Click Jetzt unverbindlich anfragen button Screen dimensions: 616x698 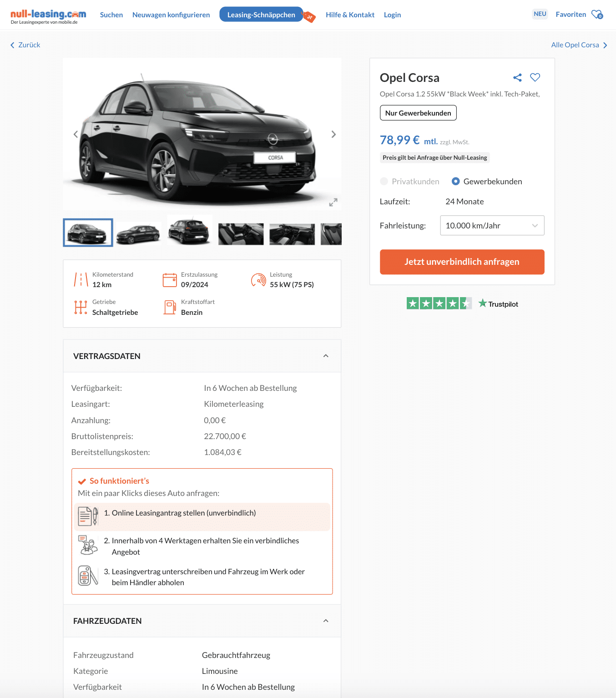click(462, 262)
